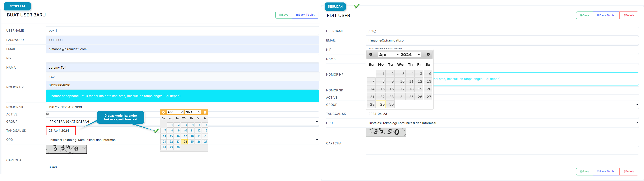This screenshot has width=644, height=181.
Task: Click the top Delete button in Edit User
Action: [x=629, y=15]
